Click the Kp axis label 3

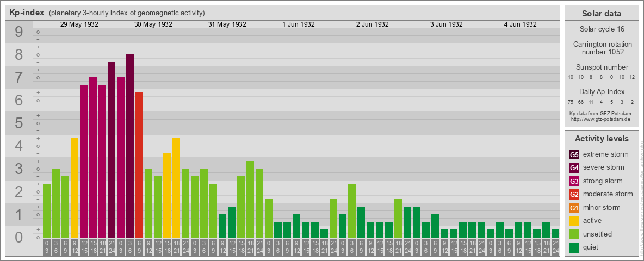[19, 169]
